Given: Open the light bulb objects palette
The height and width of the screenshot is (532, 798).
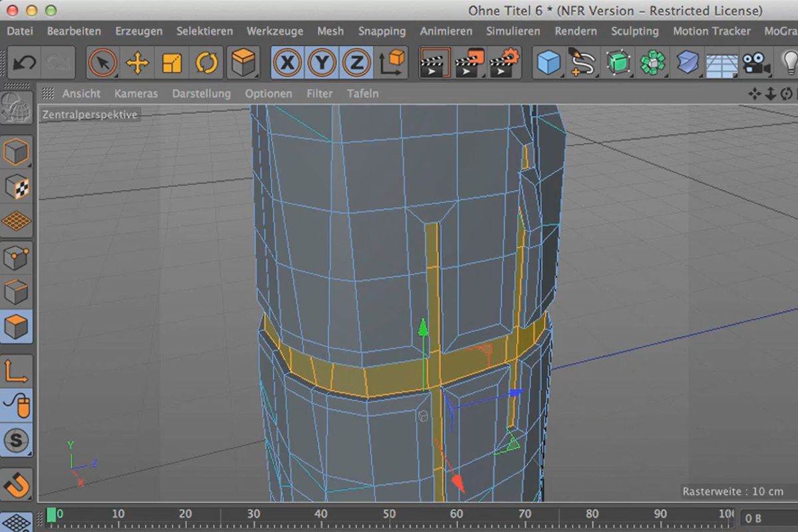Looking at the screenshot, I should [789, 63].
